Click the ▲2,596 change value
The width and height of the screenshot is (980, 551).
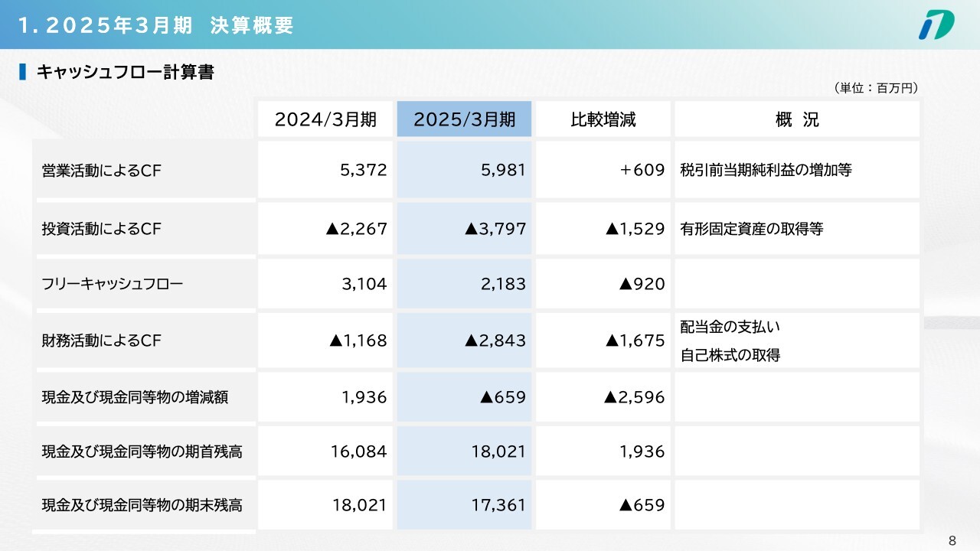point(634,397)
